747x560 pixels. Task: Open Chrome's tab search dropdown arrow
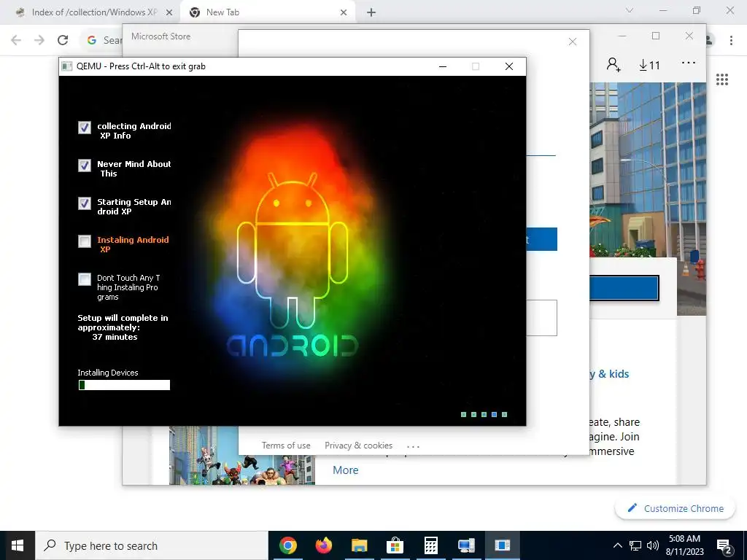click(630, 10)
